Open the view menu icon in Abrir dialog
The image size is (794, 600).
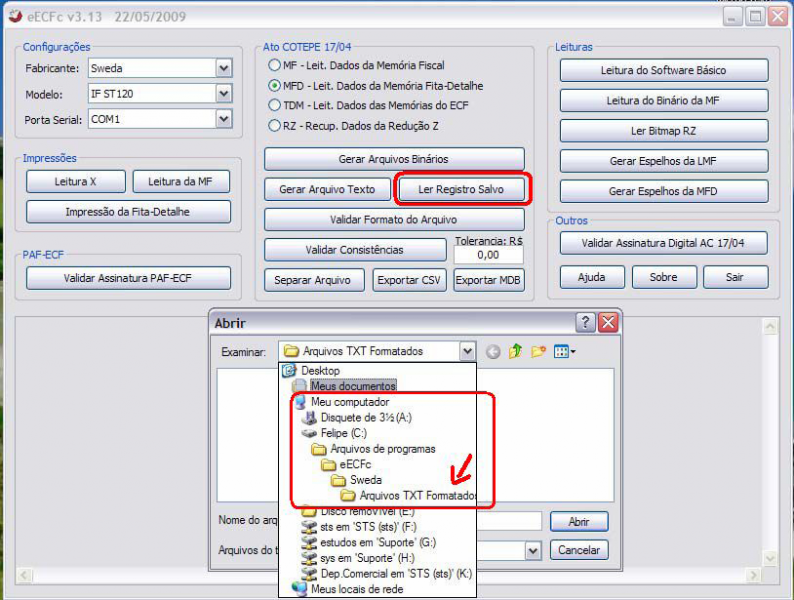pyautogui.click(x=564, y=352)
